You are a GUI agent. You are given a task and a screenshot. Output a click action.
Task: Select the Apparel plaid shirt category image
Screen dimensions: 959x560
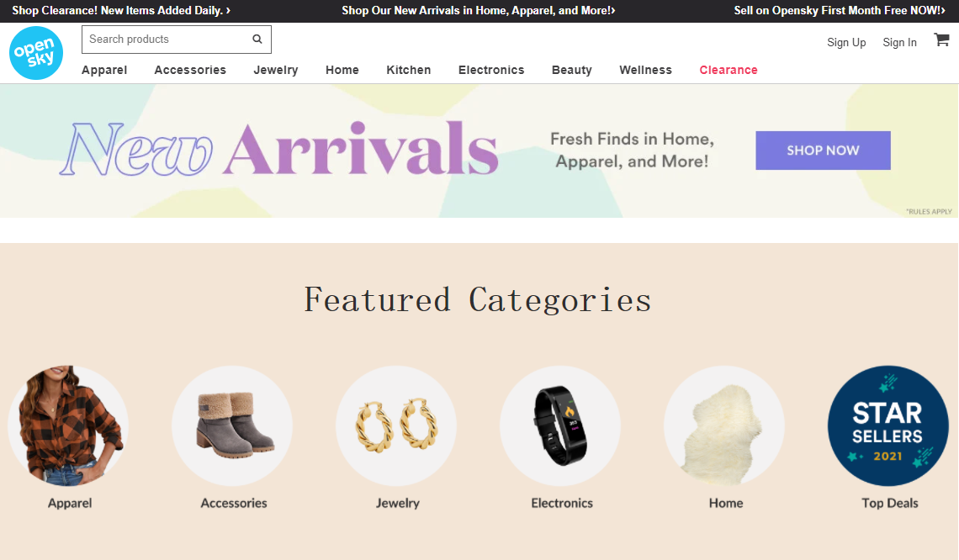(68, 425)
